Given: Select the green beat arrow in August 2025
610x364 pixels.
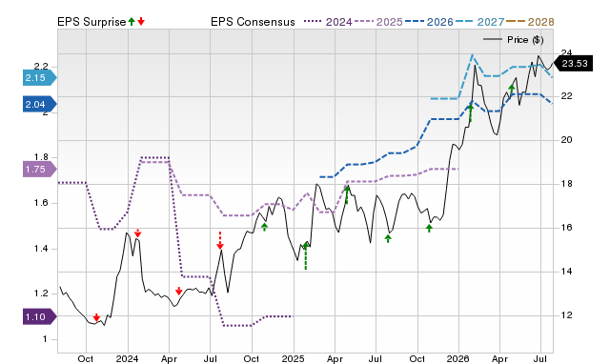Looking at the screenshot, I should (388, 238).
